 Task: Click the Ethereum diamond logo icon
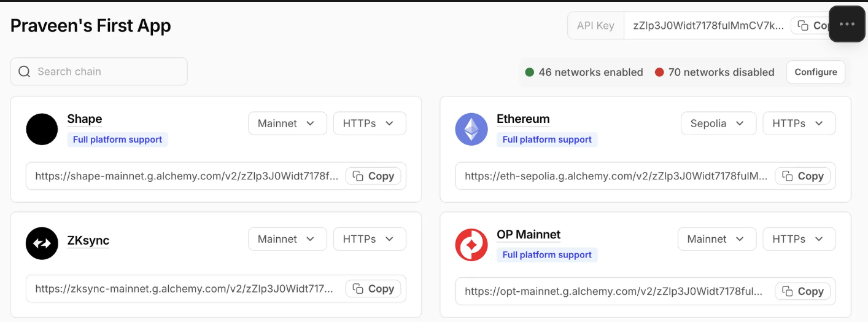coord(471,129)
